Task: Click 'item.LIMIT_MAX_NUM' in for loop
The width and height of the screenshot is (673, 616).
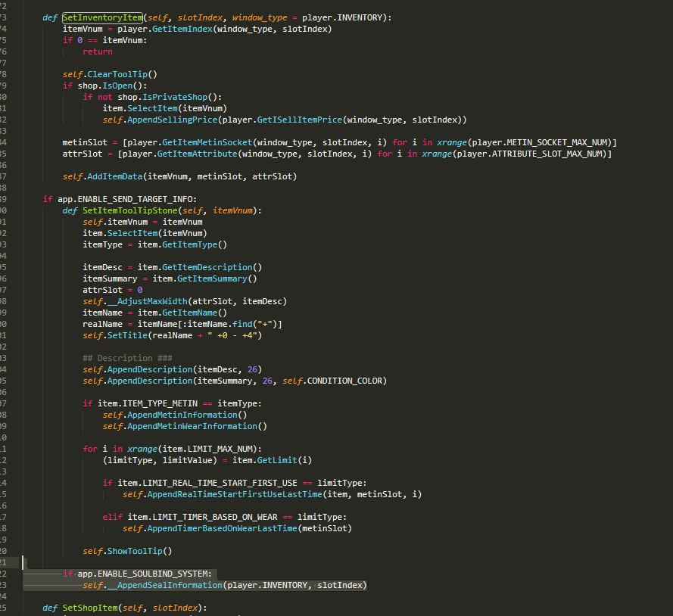Action: click(x=207, y=449)
